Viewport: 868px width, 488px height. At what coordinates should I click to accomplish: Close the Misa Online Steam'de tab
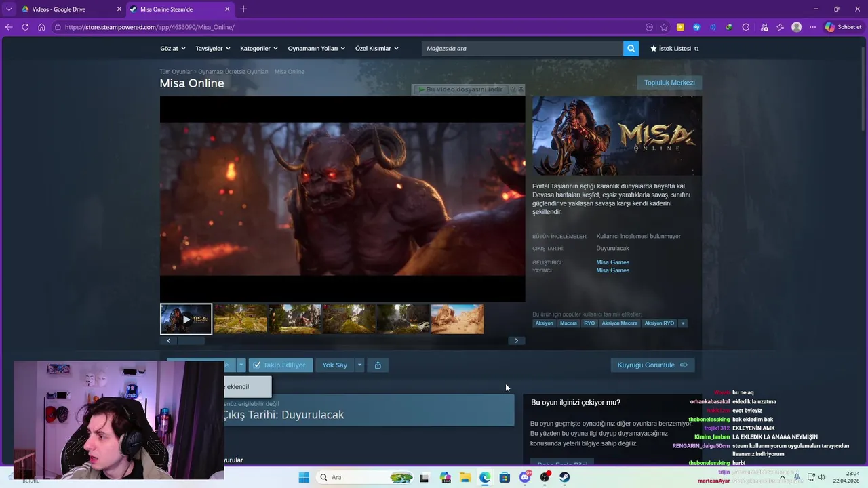pyautogui.click(x=227, y=9)
